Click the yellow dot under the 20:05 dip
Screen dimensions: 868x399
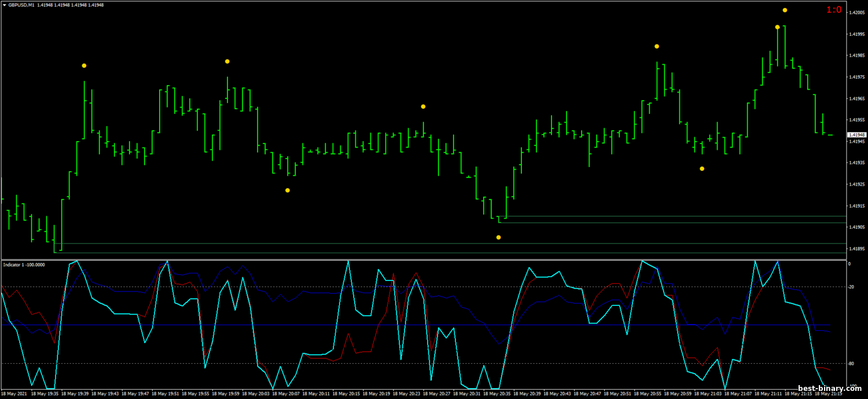(288, 190)
